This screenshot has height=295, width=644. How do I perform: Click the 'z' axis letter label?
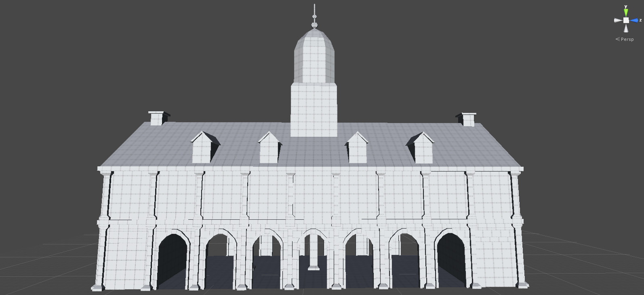point(640,20)
